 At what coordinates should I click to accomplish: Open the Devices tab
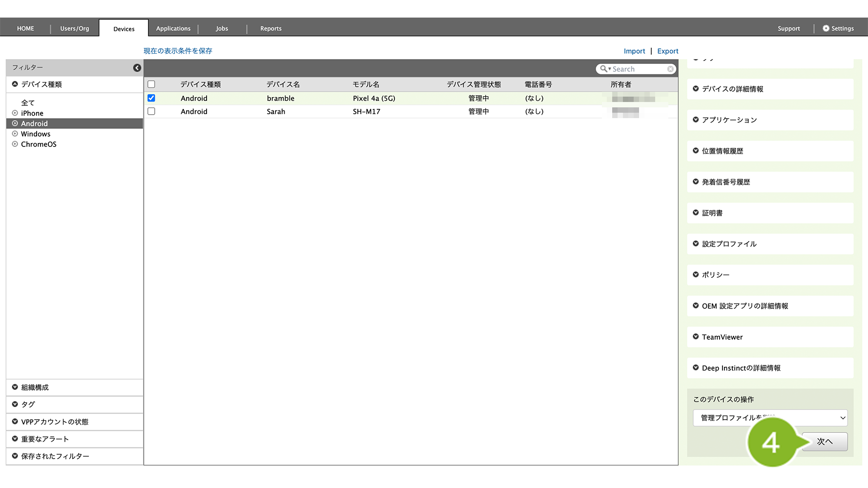click(x=124, y=29)
